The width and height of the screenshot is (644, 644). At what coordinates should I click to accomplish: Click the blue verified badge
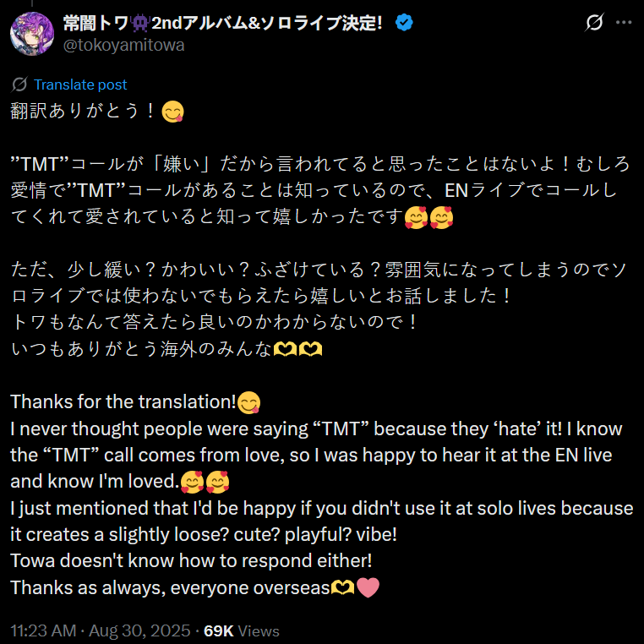404,22
